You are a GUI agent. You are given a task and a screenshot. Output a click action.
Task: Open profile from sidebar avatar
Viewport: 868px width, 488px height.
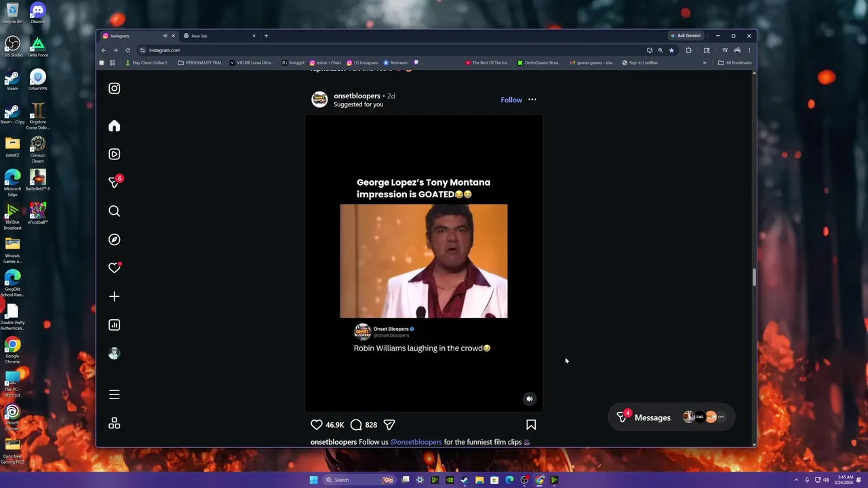click(114, 353)
